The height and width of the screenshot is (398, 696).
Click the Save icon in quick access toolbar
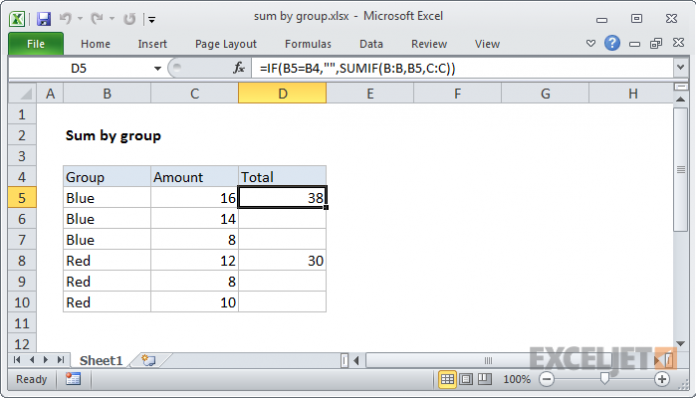(44, 19)
